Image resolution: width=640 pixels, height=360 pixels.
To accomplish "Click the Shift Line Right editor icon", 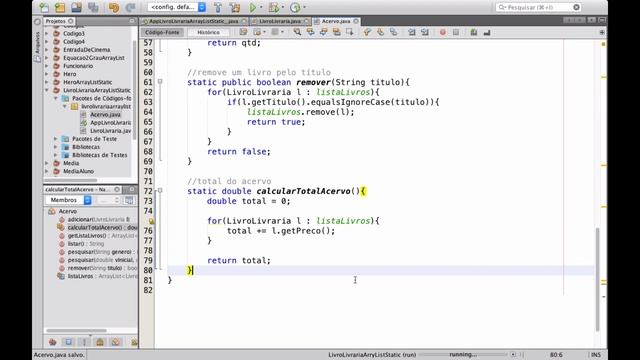I will click(424, 32).
